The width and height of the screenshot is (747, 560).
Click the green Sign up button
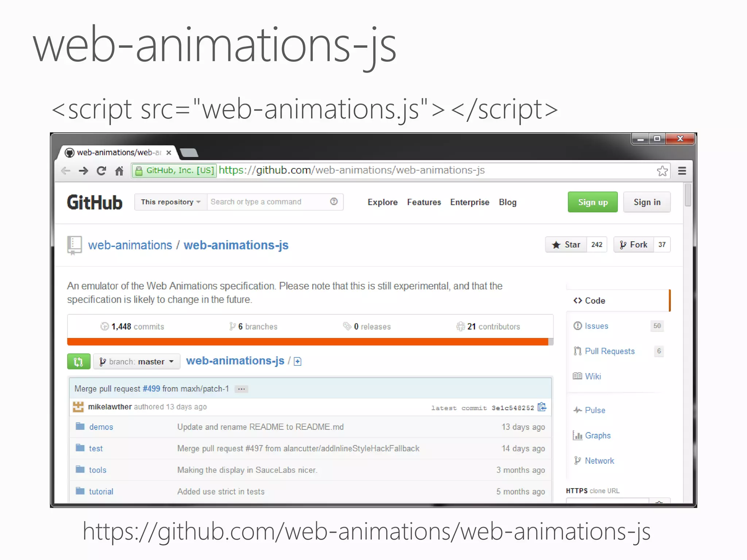[593, 202]
